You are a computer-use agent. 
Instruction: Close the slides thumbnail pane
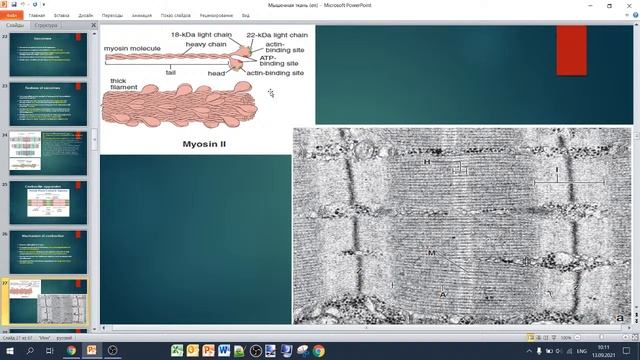(93, 25)
